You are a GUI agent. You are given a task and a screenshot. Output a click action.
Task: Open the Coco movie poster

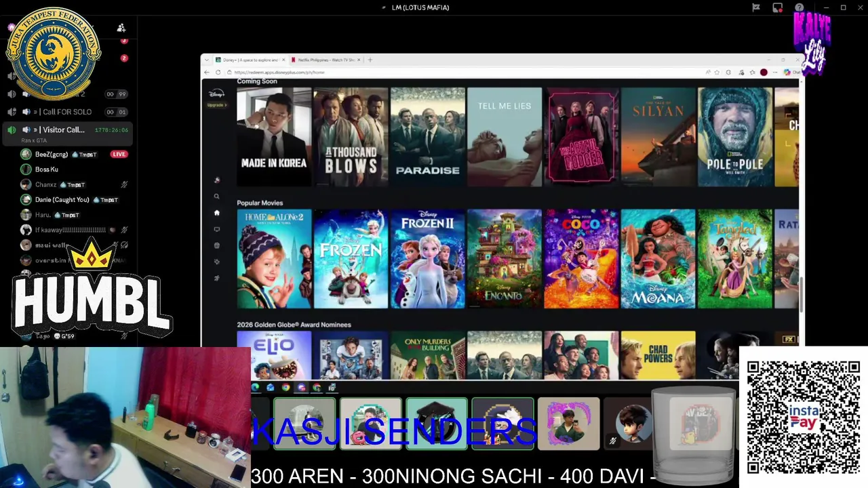coord(581,258)
